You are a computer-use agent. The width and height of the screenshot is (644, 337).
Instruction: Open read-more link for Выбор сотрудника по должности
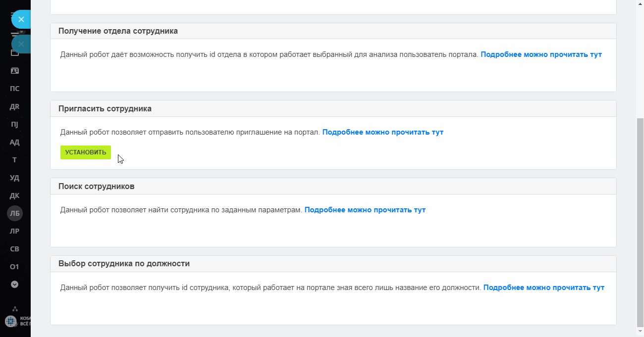pyautogui.click(x=544, y=288)
